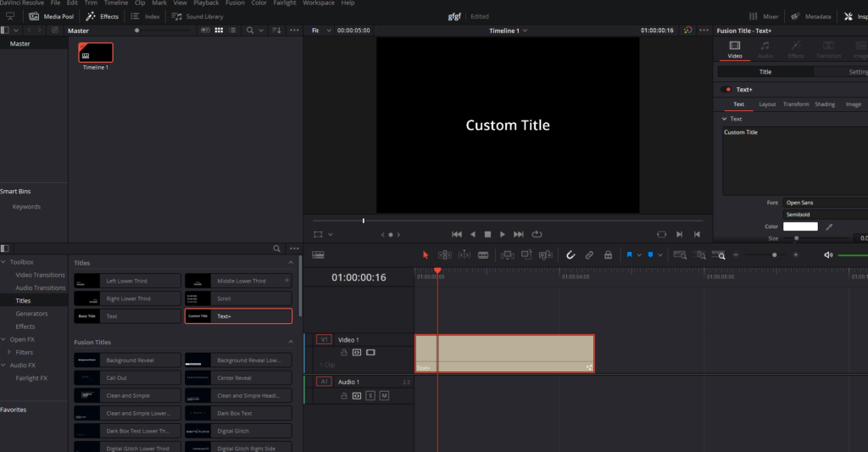Screen dimensions: 868x452
Task: Toggle the Linked Selection chain icon
Action: point(589,254)
